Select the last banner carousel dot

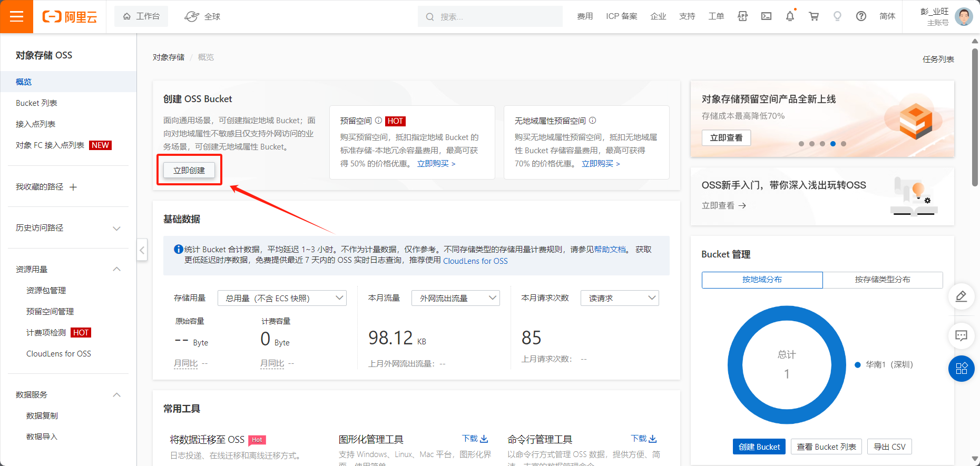[844, 144]
